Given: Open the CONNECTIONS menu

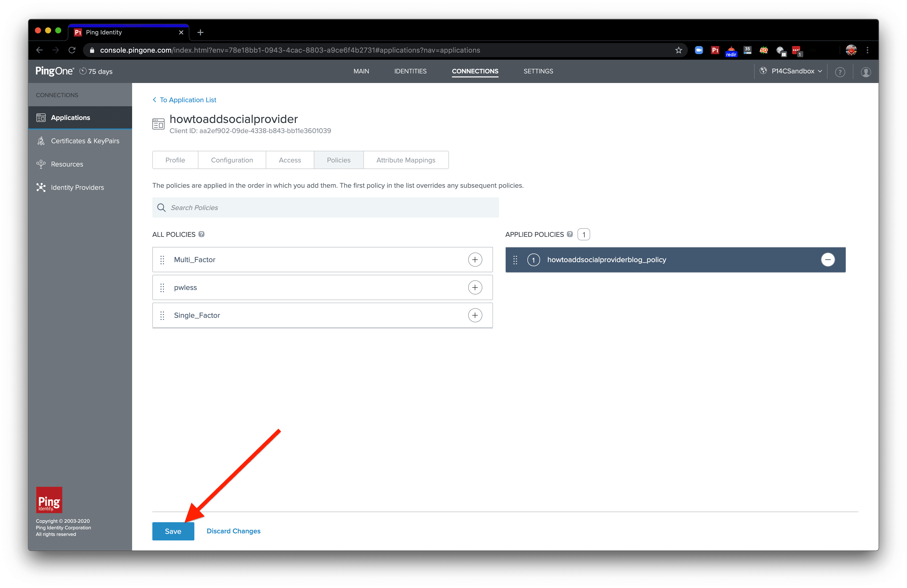Looking at the screenshot, I should tap(475, 71).
